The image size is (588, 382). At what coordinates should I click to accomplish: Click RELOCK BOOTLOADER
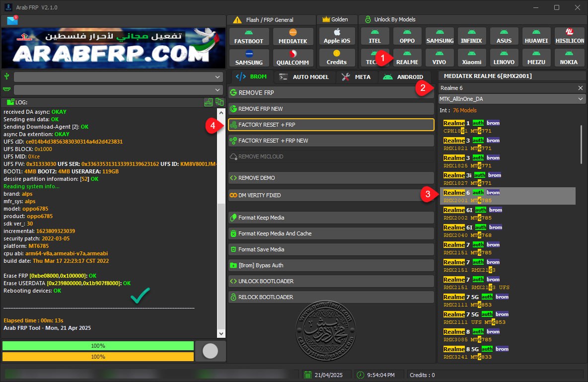[x=331, y=297]
